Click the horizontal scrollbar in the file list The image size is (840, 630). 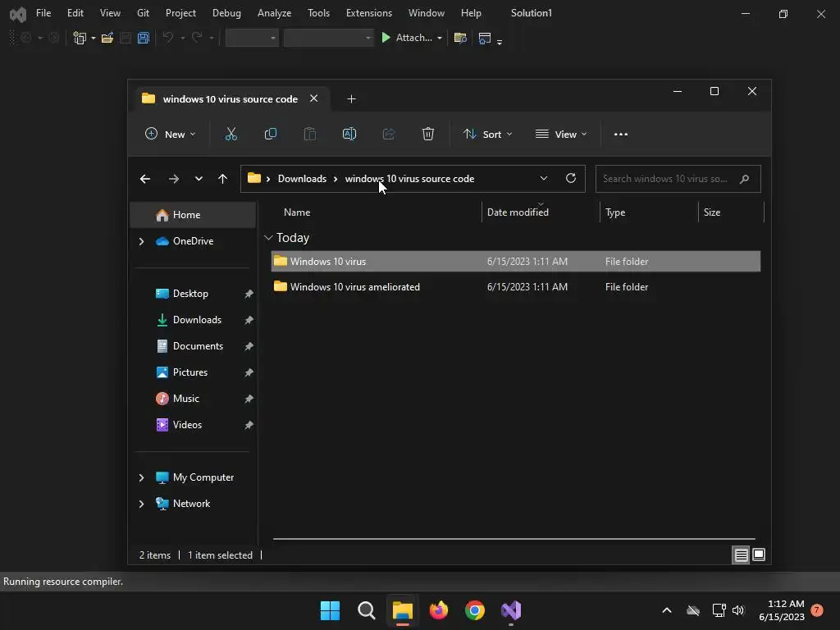pyautogui.click(x=514, y=539)
